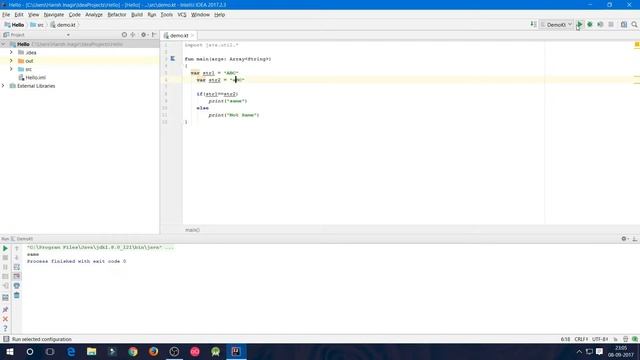Hide the Run tool window
This screenshot has width=640, height=360.
click(635, 239)
